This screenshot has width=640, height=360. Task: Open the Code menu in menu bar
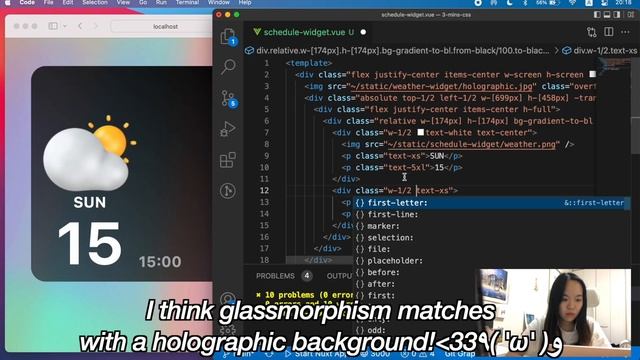click(27, 2)
